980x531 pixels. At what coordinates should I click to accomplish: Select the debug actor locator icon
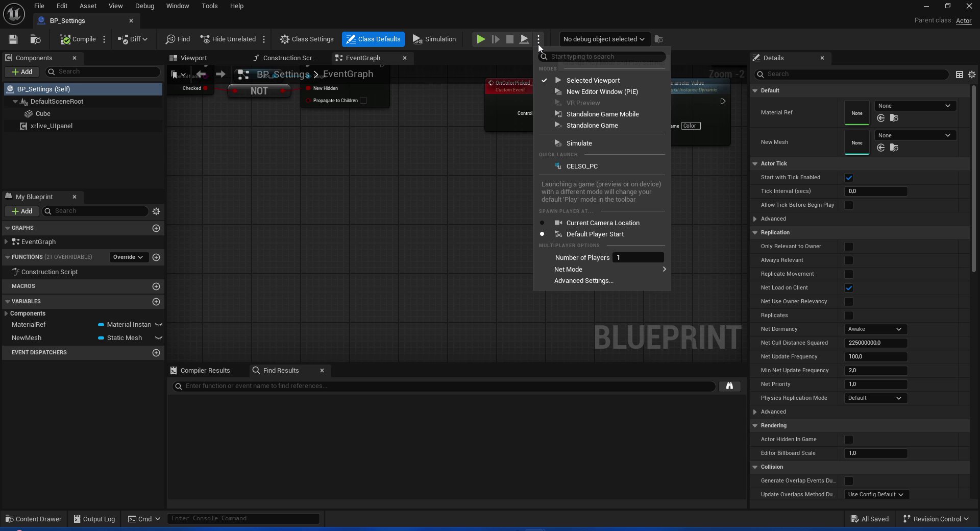(659, 39)
